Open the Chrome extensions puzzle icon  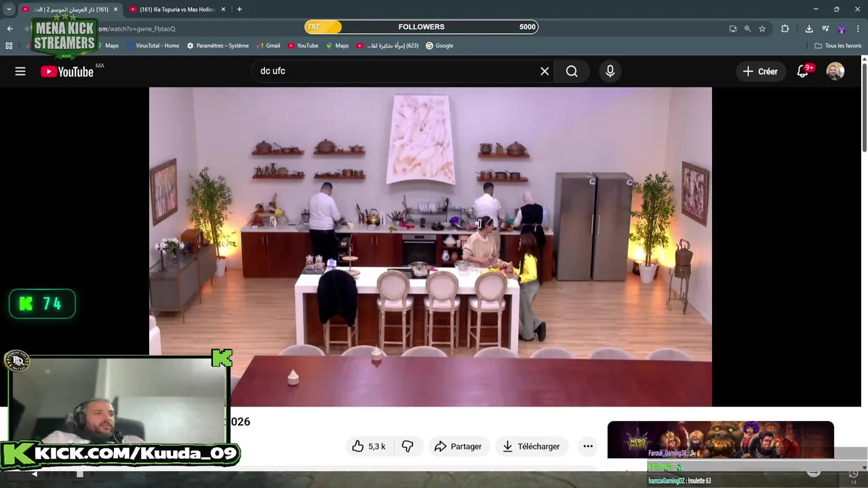click(x=785, y=28)
